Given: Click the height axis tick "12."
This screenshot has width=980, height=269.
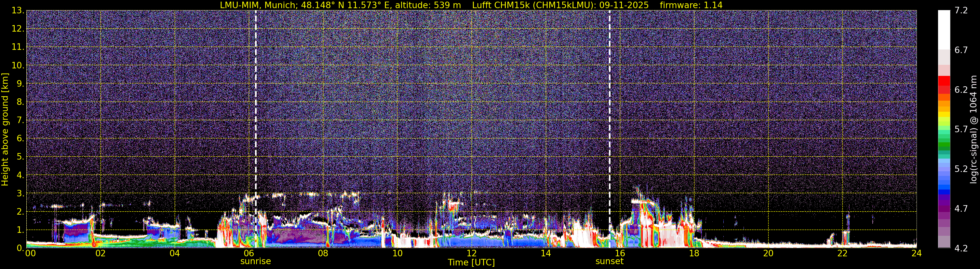Looking at the screenshot, I should (x=18, y=29).
